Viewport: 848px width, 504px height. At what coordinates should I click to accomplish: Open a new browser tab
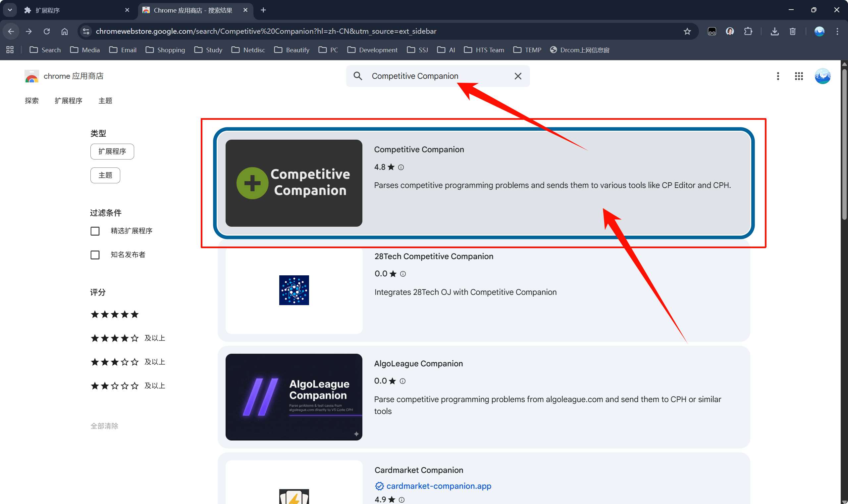(x=263, y=10)
